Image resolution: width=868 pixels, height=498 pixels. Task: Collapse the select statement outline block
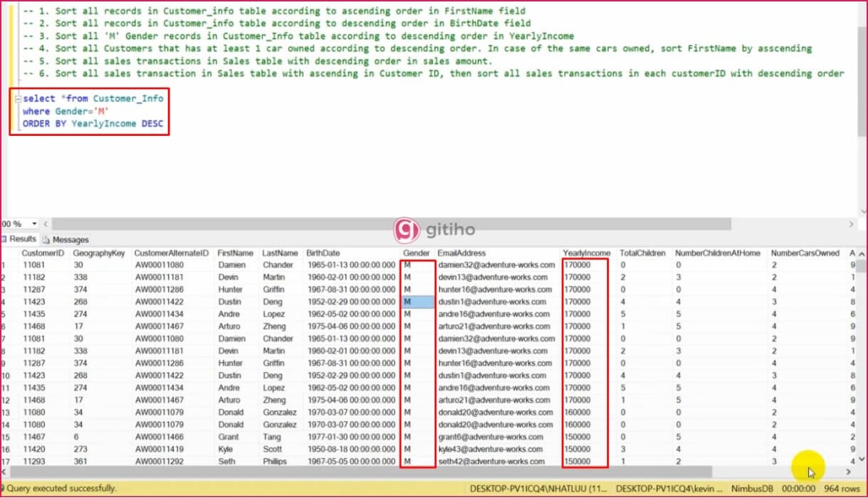[17, 98]
